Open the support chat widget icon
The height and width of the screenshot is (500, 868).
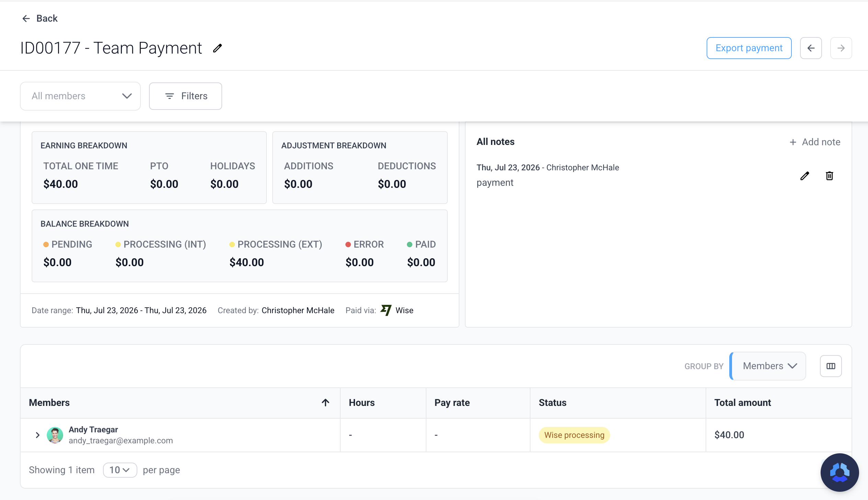[840, 473]
